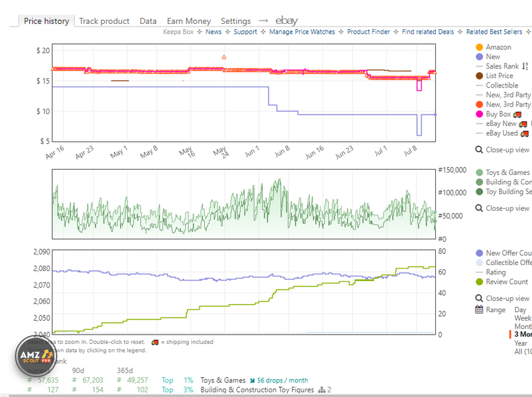Screen dimensions: 532x397
Task: Click the Close-up view for sales rank chart
Action: (507, 207)
